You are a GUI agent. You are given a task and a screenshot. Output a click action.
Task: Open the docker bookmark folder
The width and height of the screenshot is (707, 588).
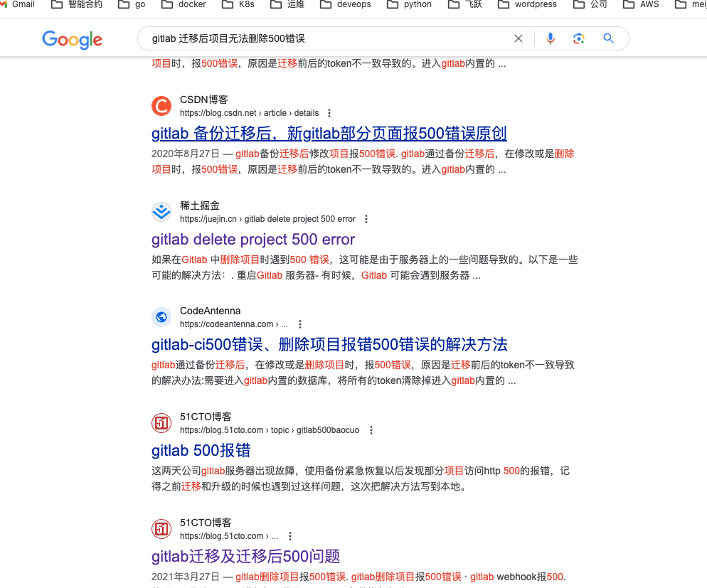184,4
